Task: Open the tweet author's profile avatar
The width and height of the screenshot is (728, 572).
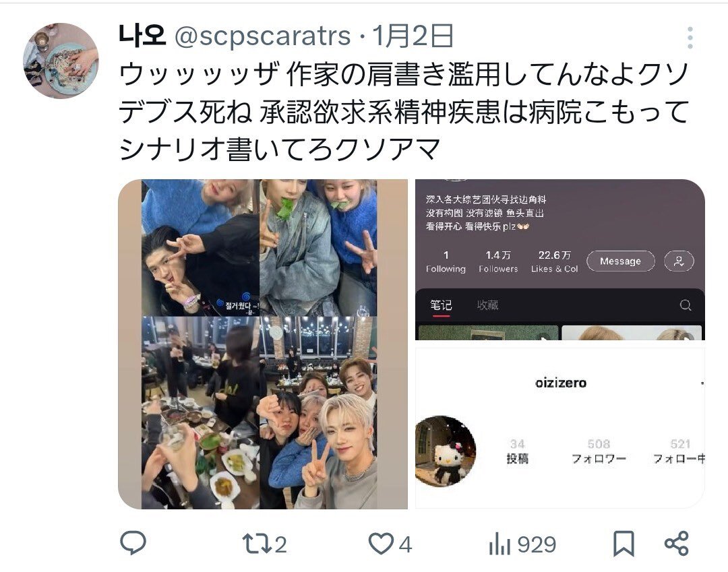Action: coord(61,61)
